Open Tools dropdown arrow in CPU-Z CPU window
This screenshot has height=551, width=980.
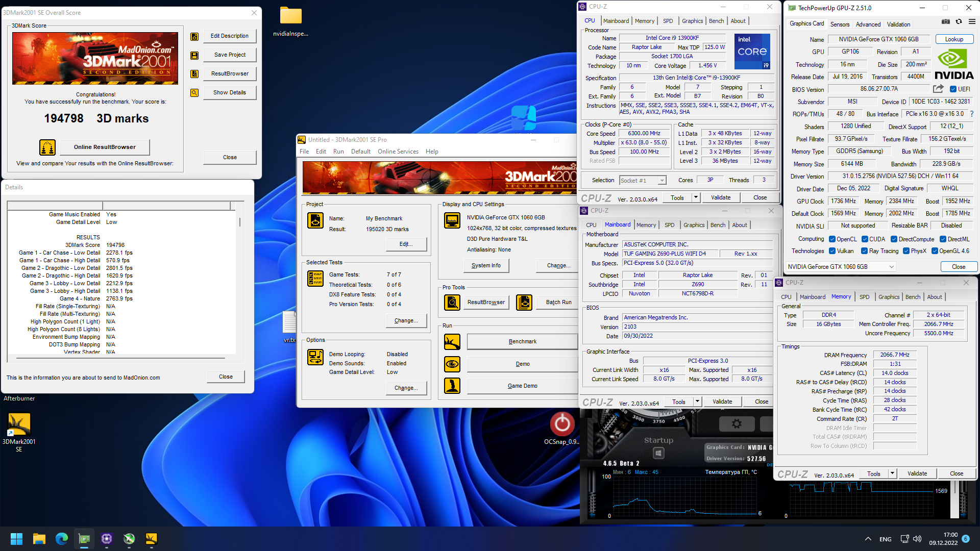click(695, 197)
